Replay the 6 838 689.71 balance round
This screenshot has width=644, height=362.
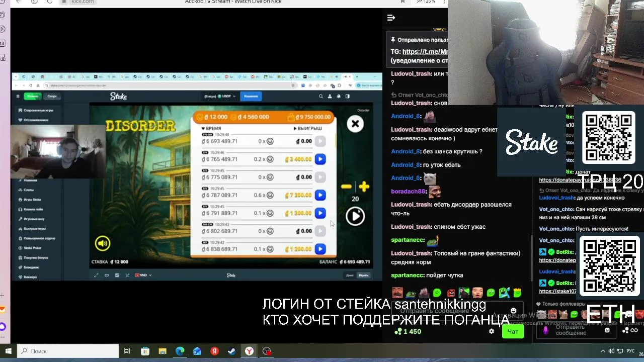point(320,249)
